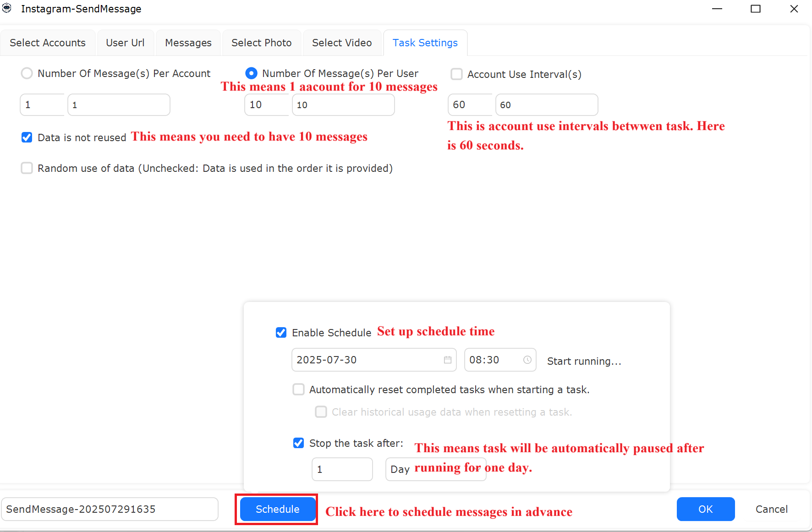Viewport: 812px width, 532px height.
Task: Open the Select Photo tab
Action: (262, 43)
